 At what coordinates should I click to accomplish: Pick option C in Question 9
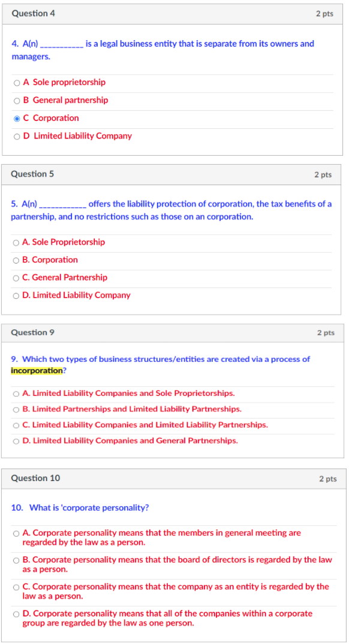pyautogui.click(x=16, y=424)
